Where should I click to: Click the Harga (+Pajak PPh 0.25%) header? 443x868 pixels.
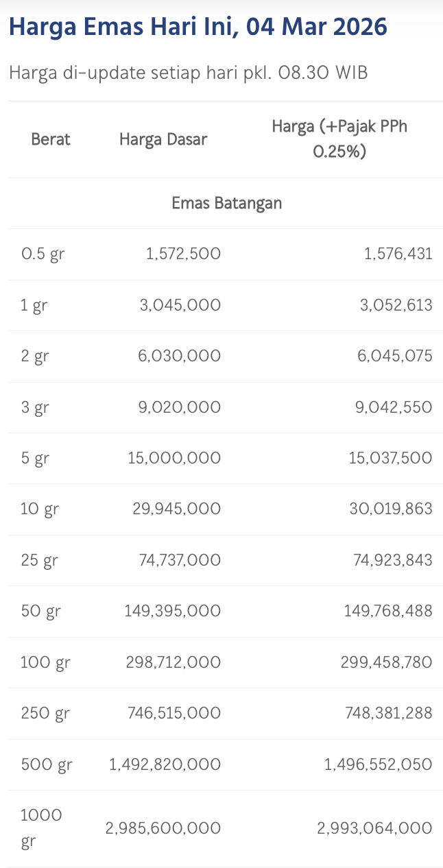click(x=339, y=139)
